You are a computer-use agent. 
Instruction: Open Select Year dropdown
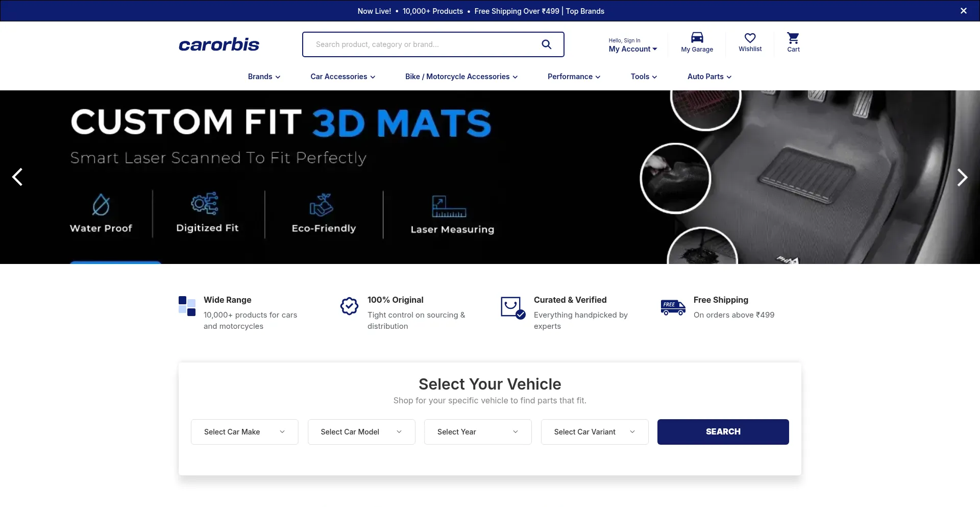478,432
